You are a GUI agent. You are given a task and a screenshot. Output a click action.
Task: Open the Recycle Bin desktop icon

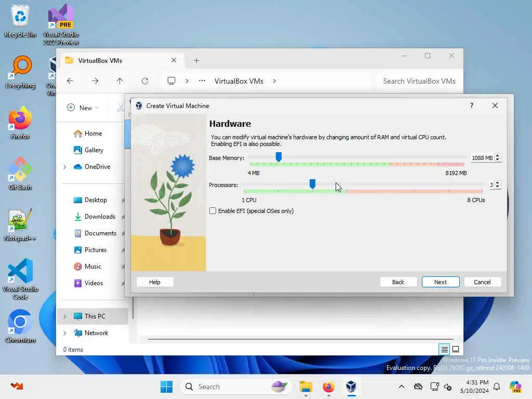[20, 21]
